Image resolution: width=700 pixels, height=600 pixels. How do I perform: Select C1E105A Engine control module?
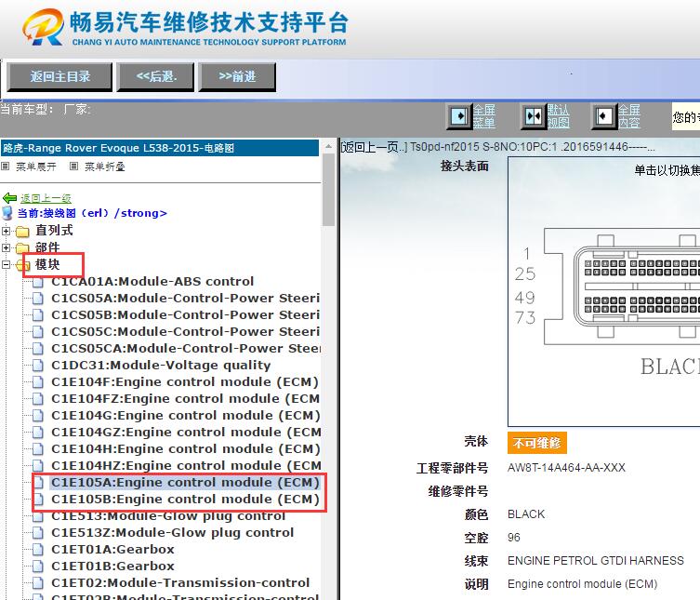[185, 483]
